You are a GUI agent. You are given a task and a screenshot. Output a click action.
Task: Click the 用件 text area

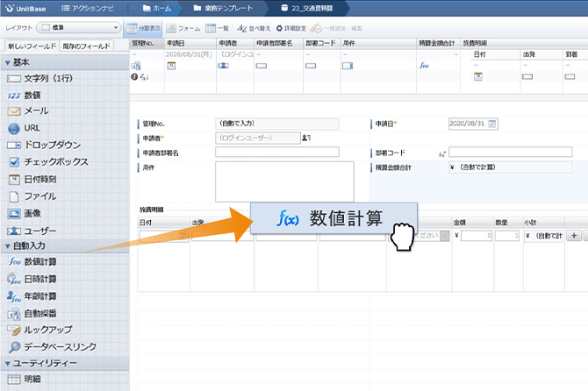[284, 181]
